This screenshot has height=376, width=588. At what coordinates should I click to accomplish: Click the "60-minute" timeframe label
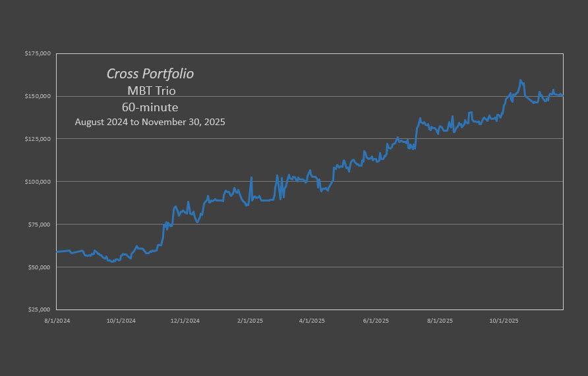150,106
